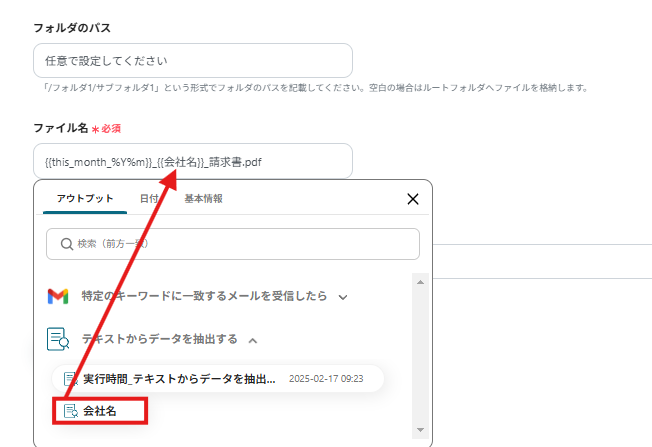
Task: Select 実行時間_テキストからデータを抽出 output item
Action: pyautogui.click(x=218, y=379)
